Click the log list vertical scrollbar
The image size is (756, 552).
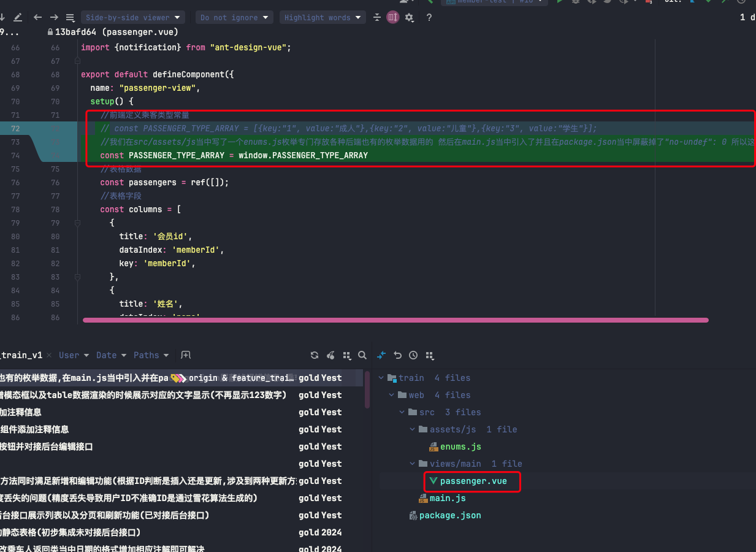pos(367,389)
